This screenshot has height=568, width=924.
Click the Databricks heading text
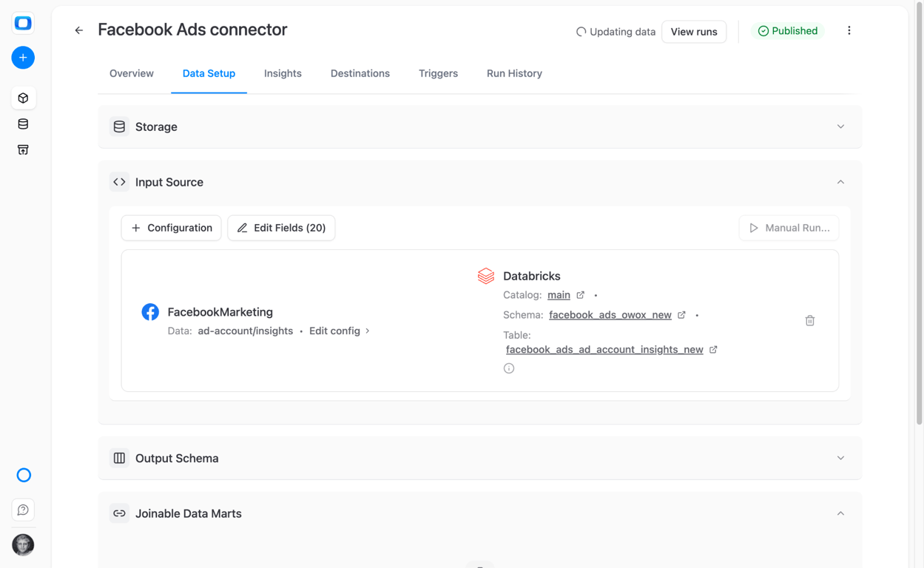click(x=532, y=276)
